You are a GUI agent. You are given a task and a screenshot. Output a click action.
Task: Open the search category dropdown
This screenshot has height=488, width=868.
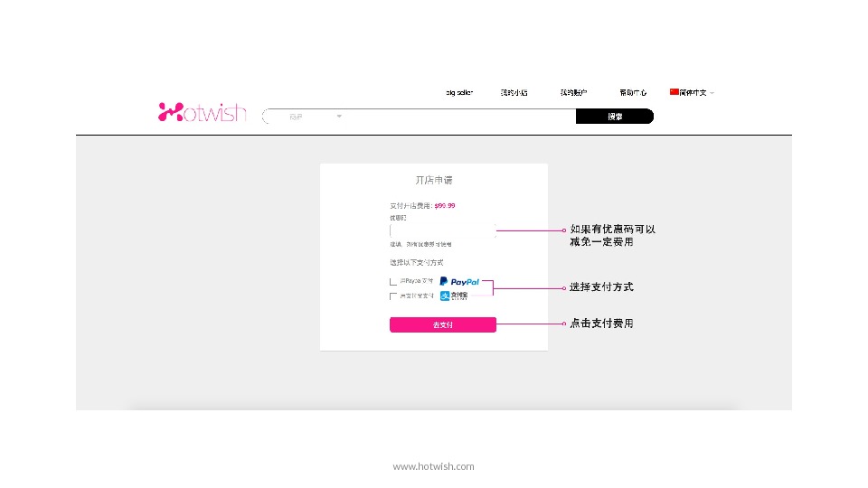tap(314, 117)
